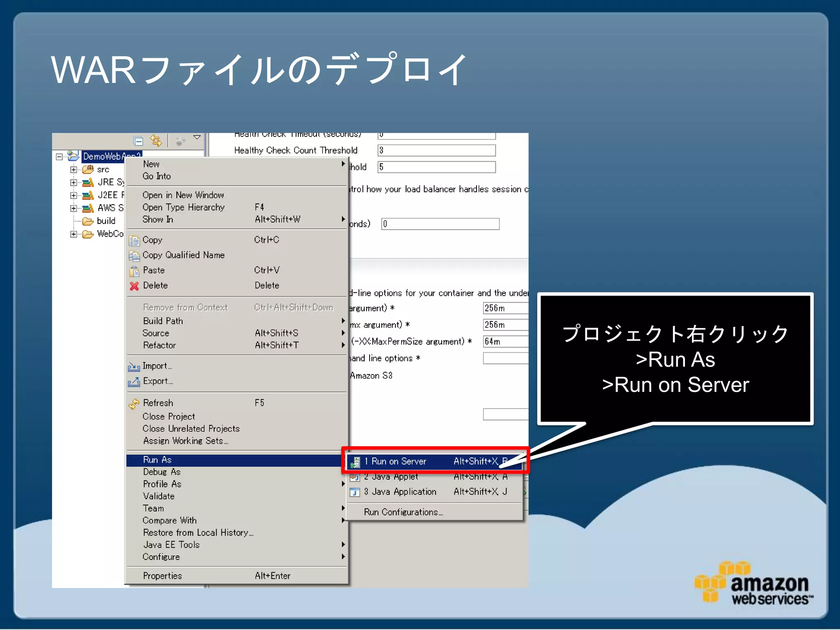Viewport: 840px width, 630px height.
Task: Open project Properties
Action: coord(237,576)
